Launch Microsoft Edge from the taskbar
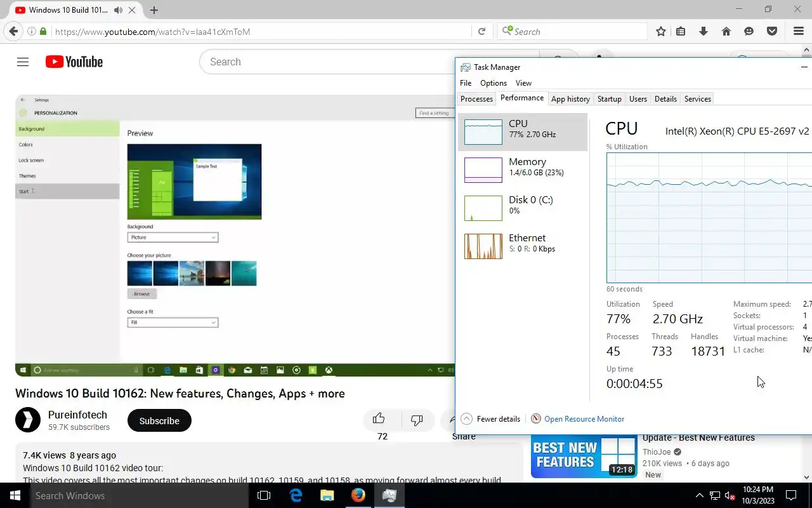Image resolution: width=812 pixels, height=508 pixels. 296,495
